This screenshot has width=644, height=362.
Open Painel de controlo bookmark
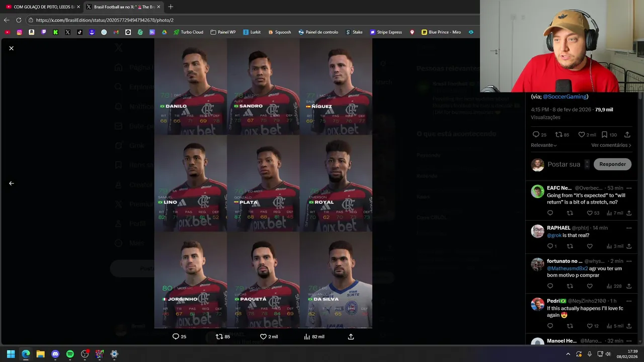[x=318, y=32]
